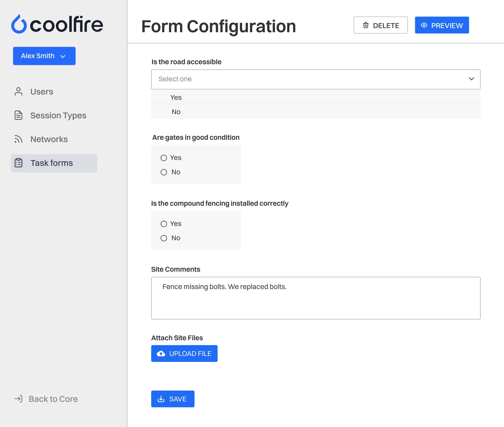Click the eye icon on Preview button
This screenshot has width=504, height=427.
424,25
